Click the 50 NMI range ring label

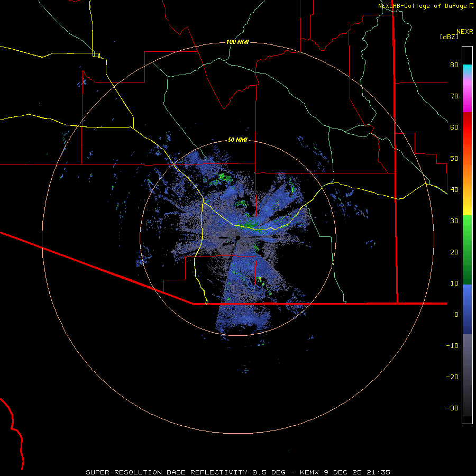click(x=237, y=140)
